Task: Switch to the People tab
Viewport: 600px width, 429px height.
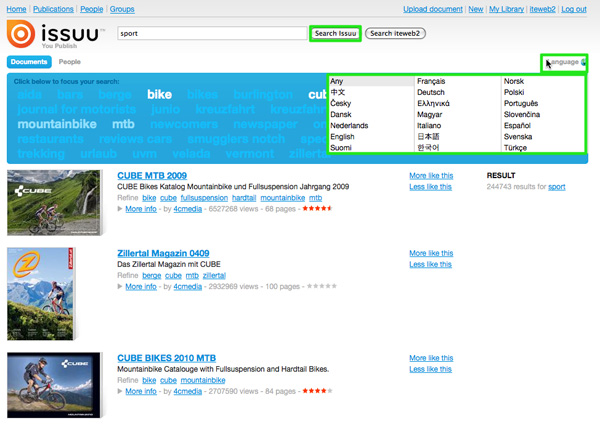Action: pos(70,62)
